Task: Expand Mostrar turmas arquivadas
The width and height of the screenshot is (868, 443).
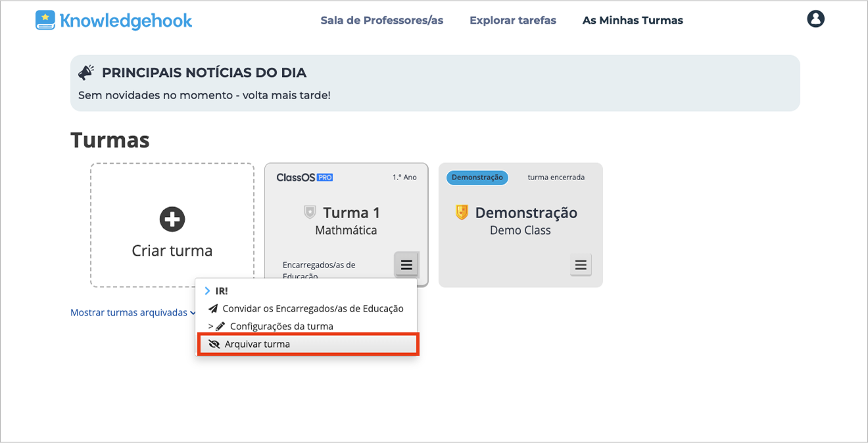Action: 133,313
